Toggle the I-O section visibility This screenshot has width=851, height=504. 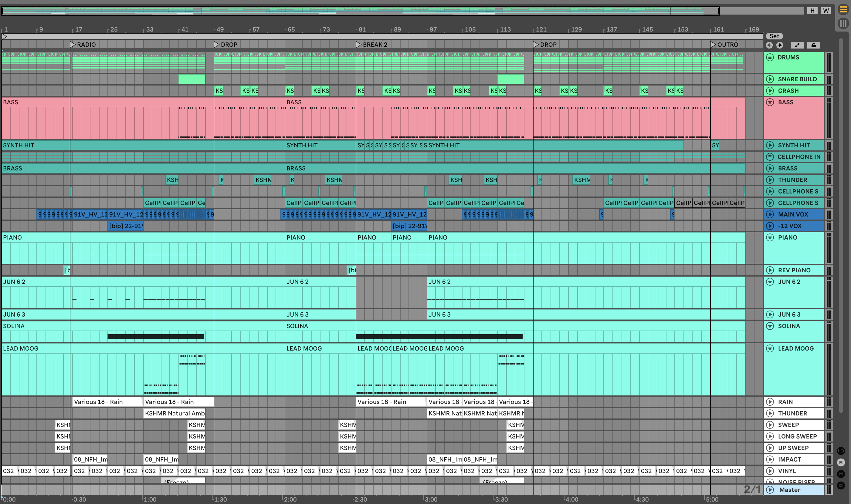click(841, 451)
